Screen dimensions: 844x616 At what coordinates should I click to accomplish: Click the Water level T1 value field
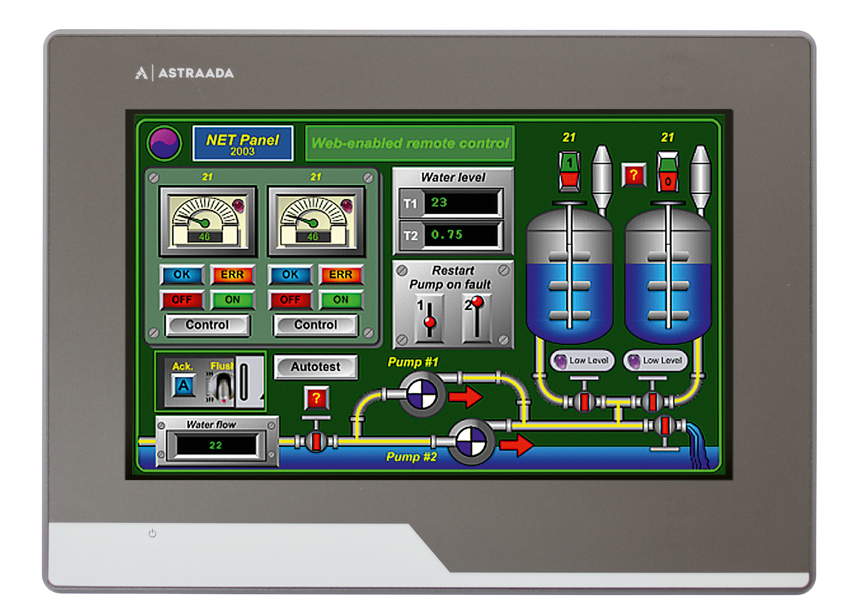pos(461,203)
